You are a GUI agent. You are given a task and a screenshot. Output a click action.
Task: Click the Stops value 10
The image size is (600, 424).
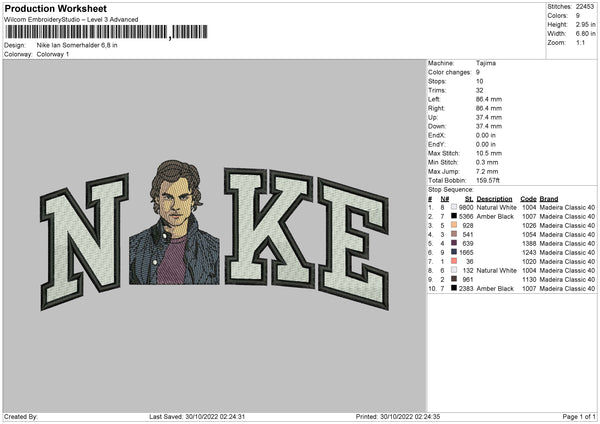479,81
